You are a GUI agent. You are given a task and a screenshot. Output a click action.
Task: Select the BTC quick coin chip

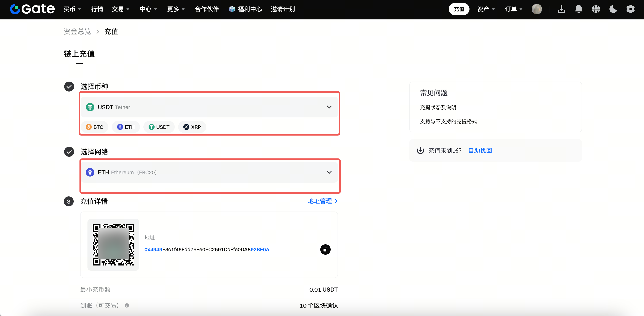pyautogui.click(x=95, y=127)
